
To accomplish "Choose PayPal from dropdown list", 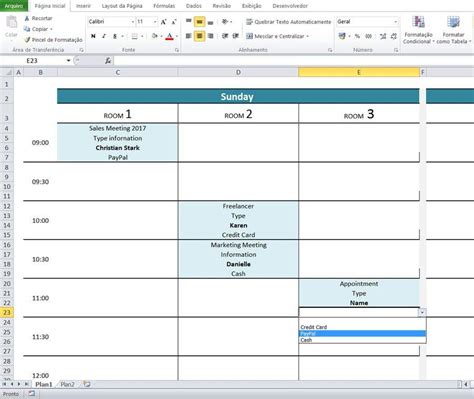I will pos(362,334).
